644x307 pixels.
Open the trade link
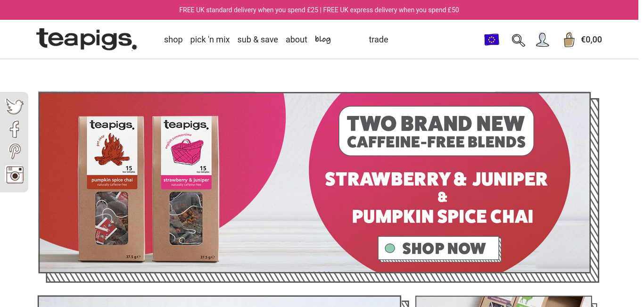(379, 40)
